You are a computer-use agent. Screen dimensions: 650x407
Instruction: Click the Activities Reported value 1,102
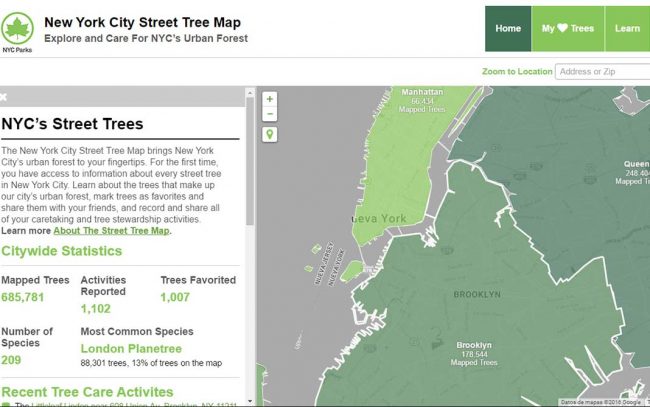click(96, 309)
